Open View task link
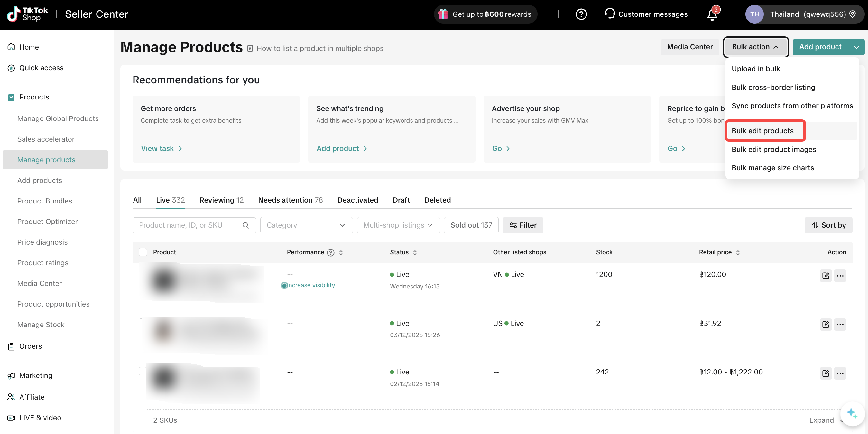The width and height of the screenshot is (868, 434). [161, 149]
